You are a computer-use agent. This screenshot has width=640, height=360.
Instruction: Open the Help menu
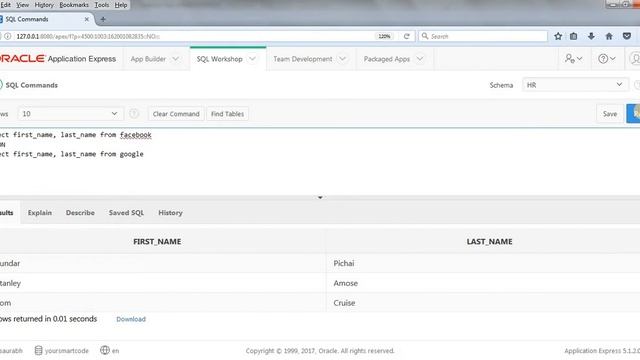[120, 5]
